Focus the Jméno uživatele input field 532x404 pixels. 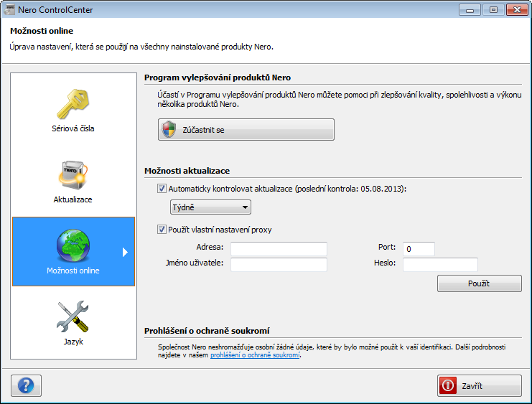(279, 265)
